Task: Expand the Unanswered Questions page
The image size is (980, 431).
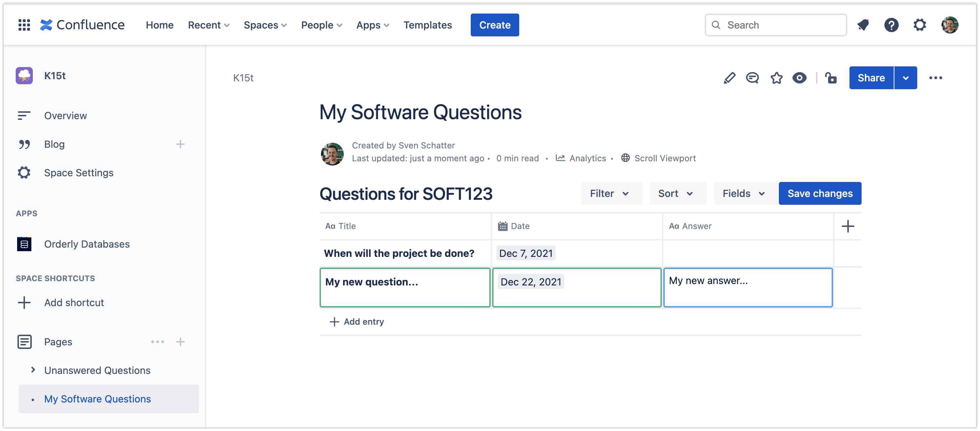Action: [x=33, y=370]
